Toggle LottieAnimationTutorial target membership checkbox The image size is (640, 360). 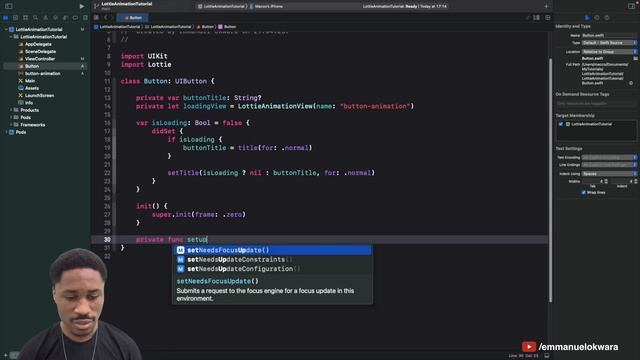tap(561, 124)
